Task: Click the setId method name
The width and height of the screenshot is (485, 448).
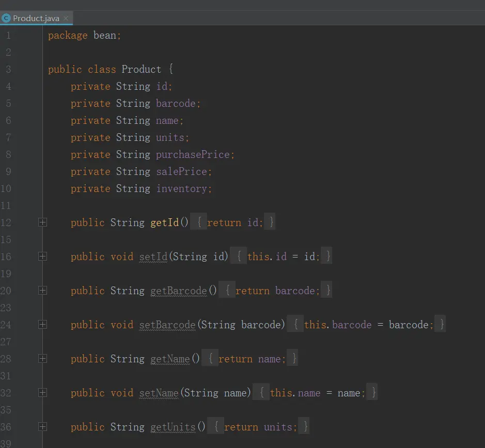Action: click(x=153, y=257)
